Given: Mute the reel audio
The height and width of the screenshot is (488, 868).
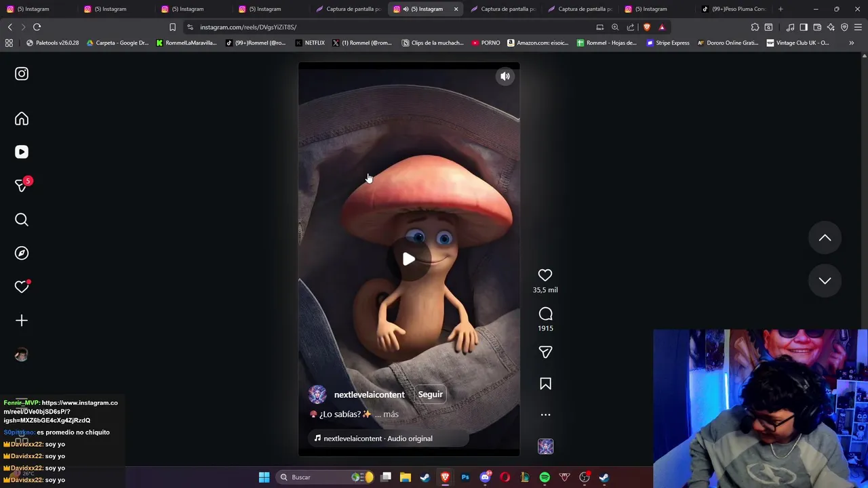Looking at the screenshot, I should click(x=505, y=77).
